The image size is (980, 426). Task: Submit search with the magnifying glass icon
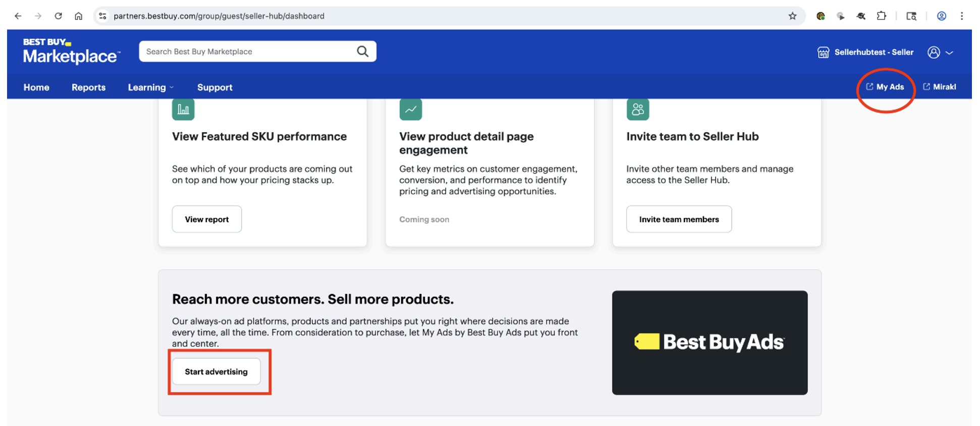[x=362, y=51]
